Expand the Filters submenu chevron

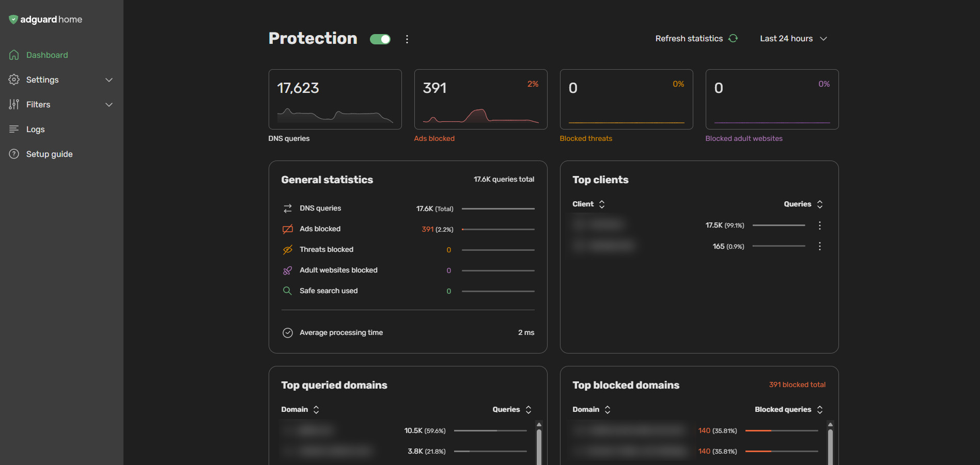click(x=109, y=105)
